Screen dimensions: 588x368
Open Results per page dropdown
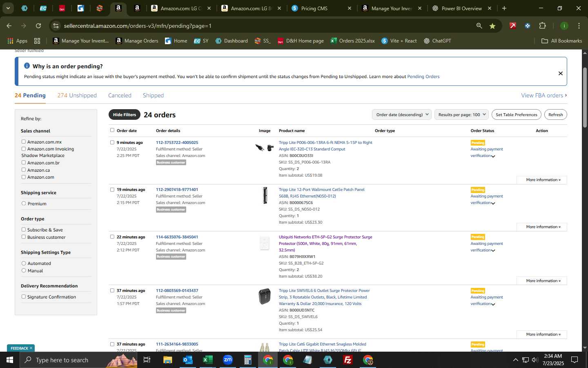(461, 114)
